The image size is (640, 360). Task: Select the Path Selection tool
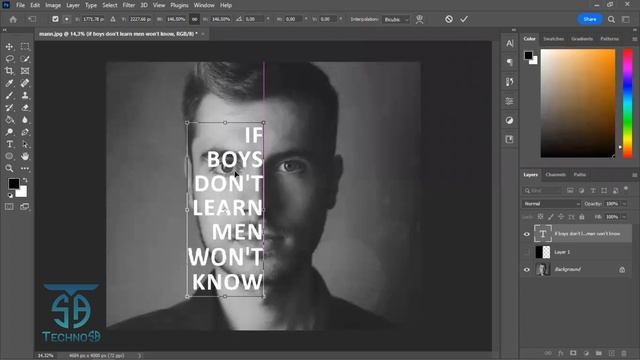click(25, 144)
